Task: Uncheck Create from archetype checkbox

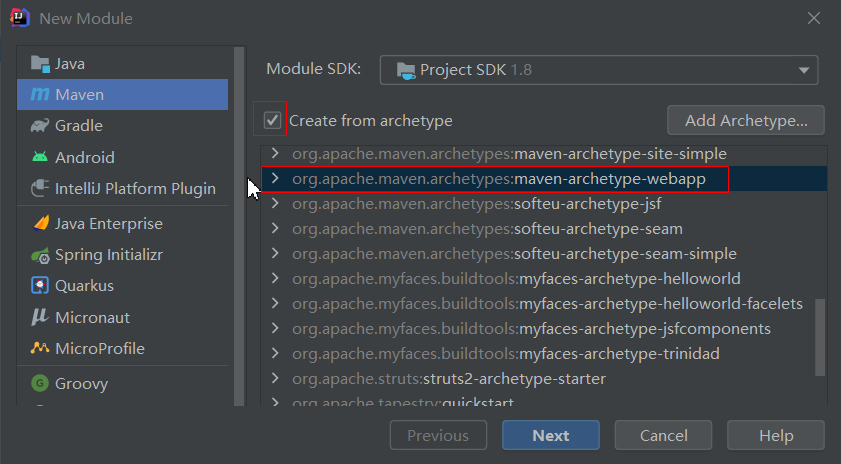Action: [x=272, y=120]
